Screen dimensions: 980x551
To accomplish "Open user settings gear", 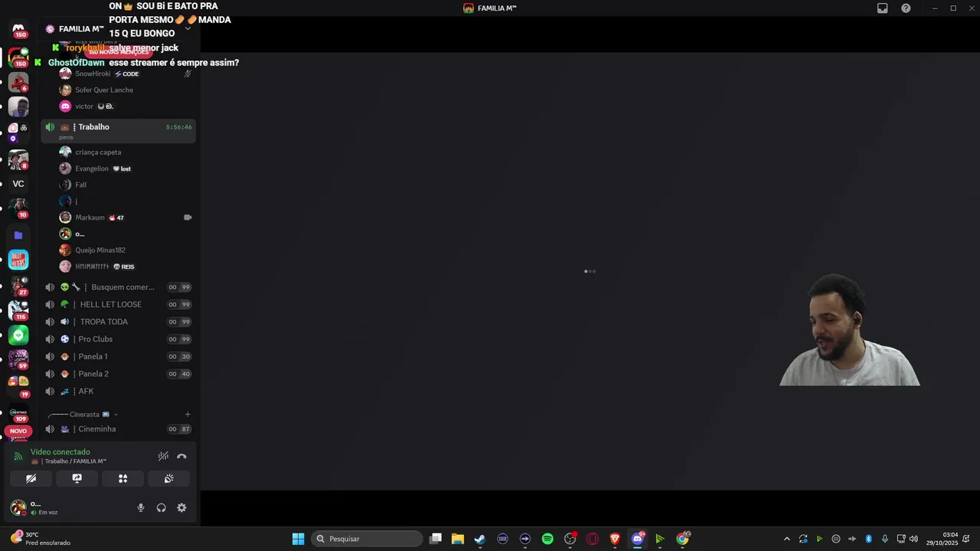I will click(181, 507).
